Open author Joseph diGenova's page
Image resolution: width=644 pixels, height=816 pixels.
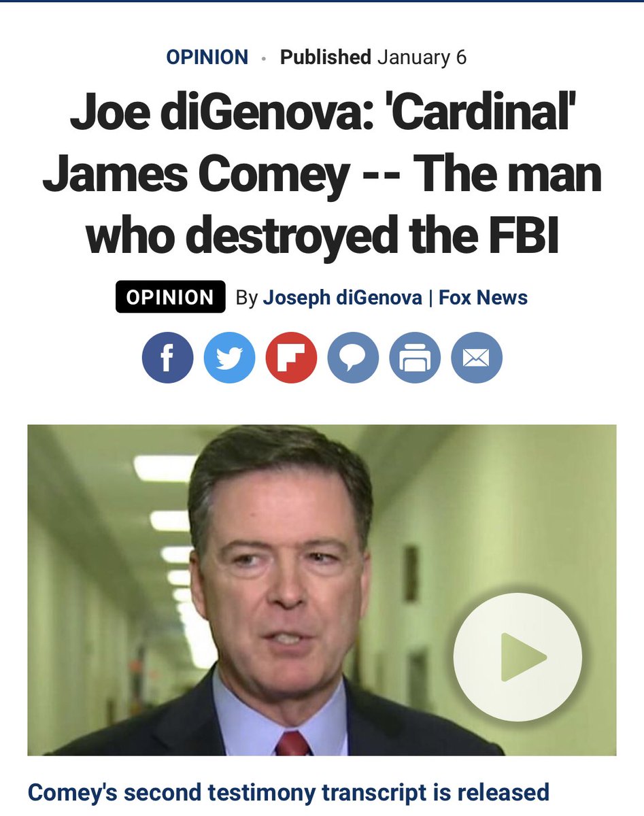(x=342, y=297)
